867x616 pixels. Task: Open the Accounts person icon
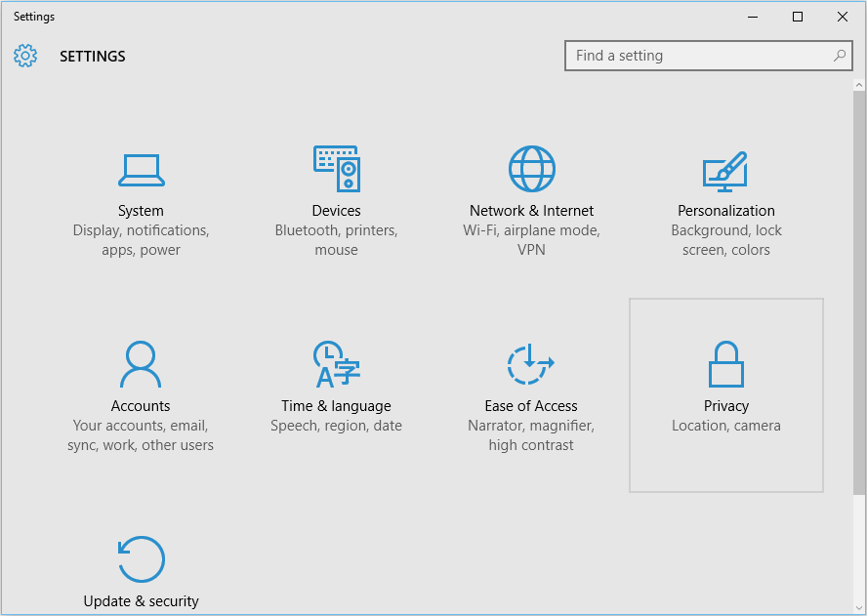141,364
